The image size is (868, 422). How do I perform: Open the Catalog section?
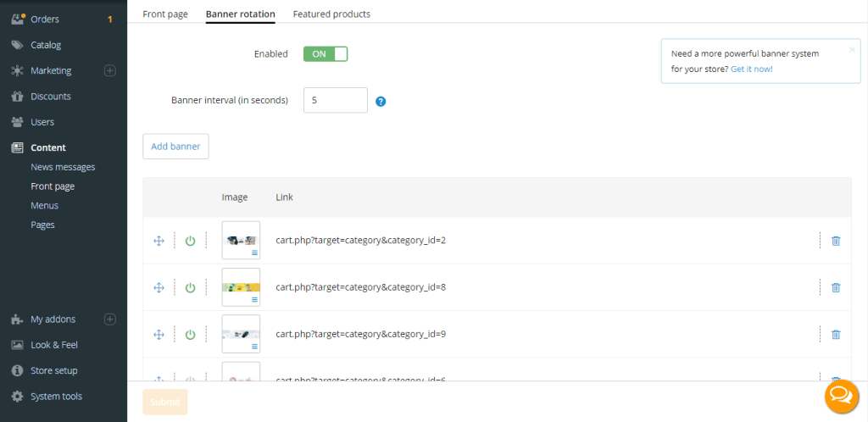(46, 45)
